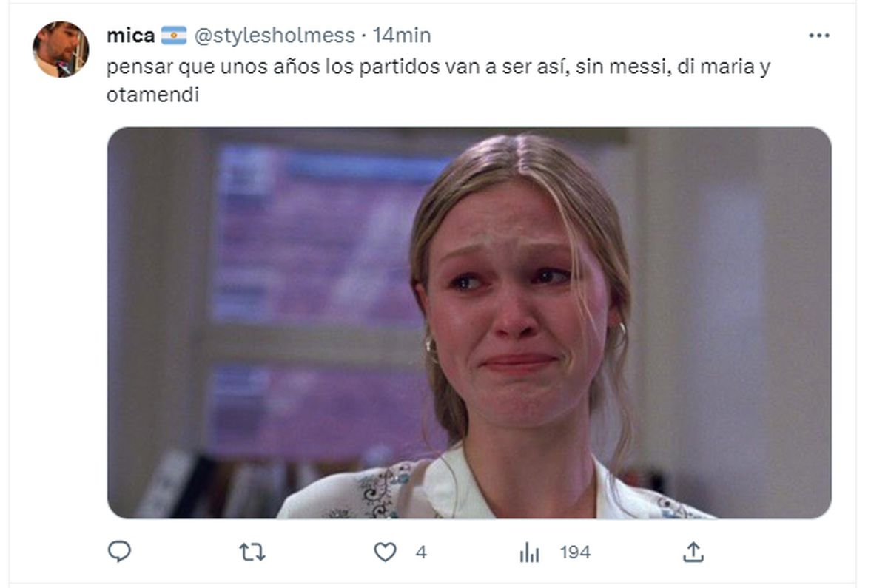The height and width of the screenshot is (588, 888).
Task: Click the Argentina flag emoji beside mica
Action: tap(173, 35)
